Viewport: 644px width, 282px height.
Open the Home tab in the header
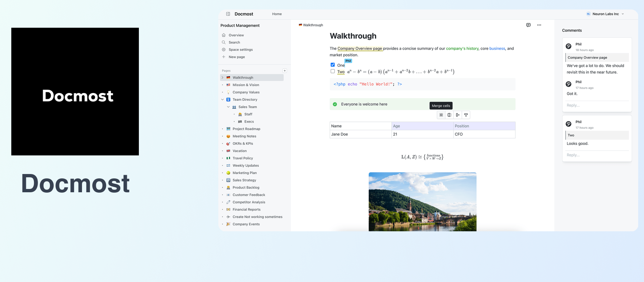point(277,14)
